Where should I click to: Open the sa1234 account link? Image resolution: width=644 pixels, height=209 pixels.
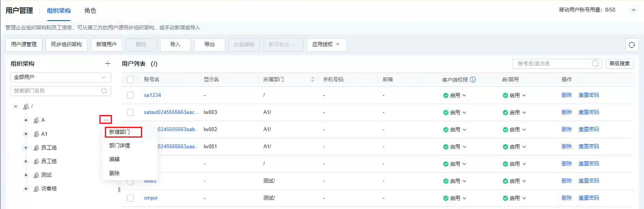tap(152, 95)
